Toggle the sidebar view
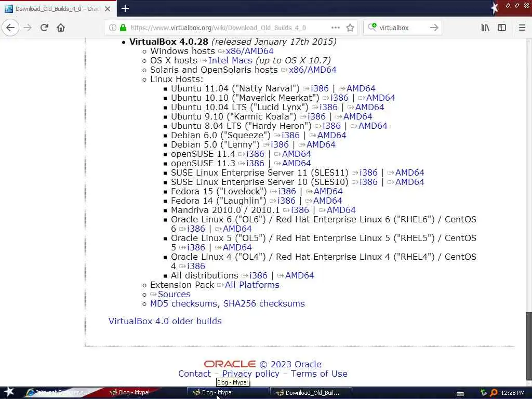Image resolution: width=532 pixels, height=399 pixels. [x=502, y=28]
